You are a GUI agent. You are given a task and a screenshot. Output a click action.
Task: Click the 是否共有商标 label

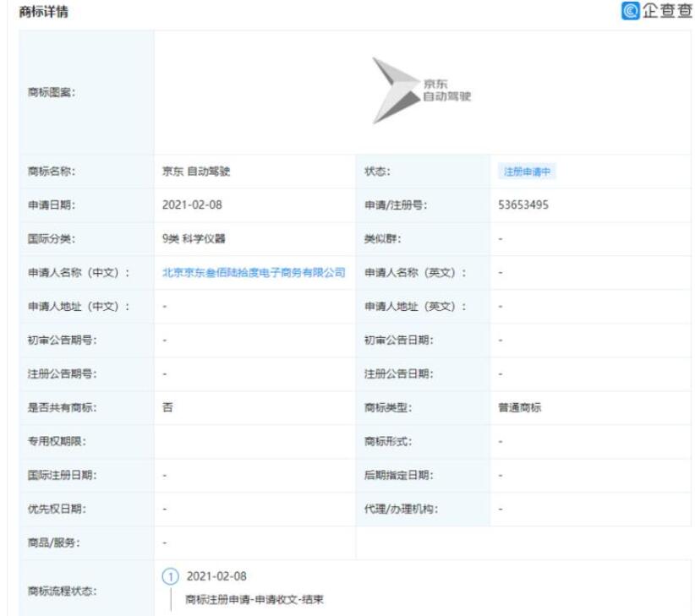coord(62,407)
